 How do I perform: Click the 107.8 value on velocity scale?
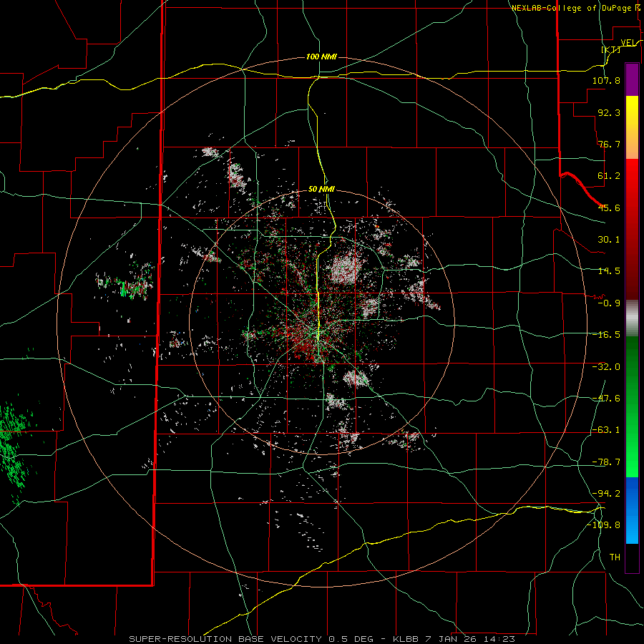[606, 80]
